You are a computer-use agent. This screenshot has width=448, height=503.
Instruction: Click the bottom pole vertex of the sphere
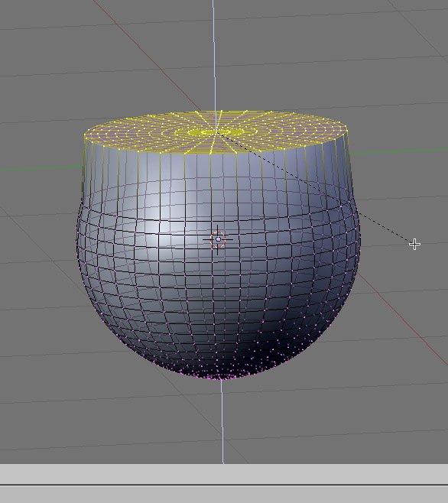pos(221,379)
